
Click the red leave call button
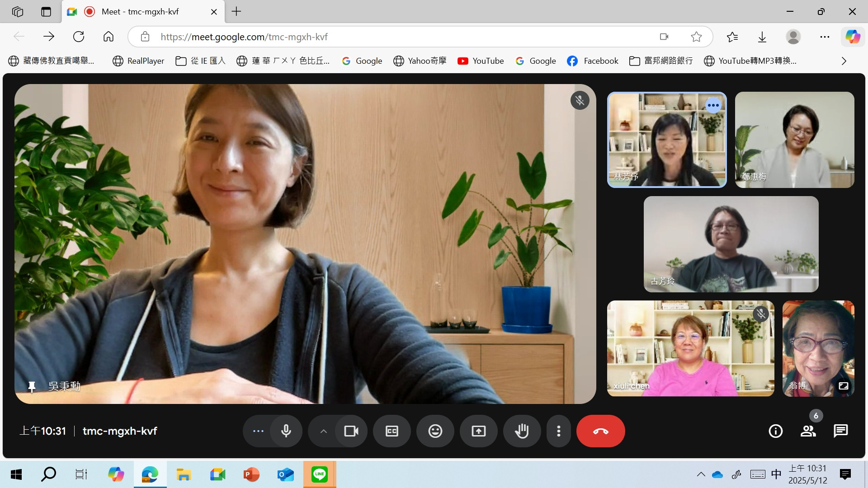tap(600, 431)
